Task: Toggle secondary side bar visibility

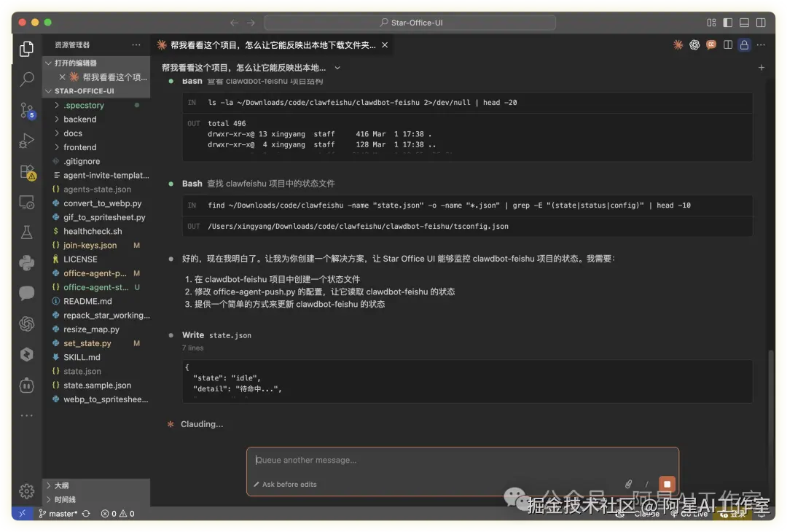Action: (x=761, y=23)
